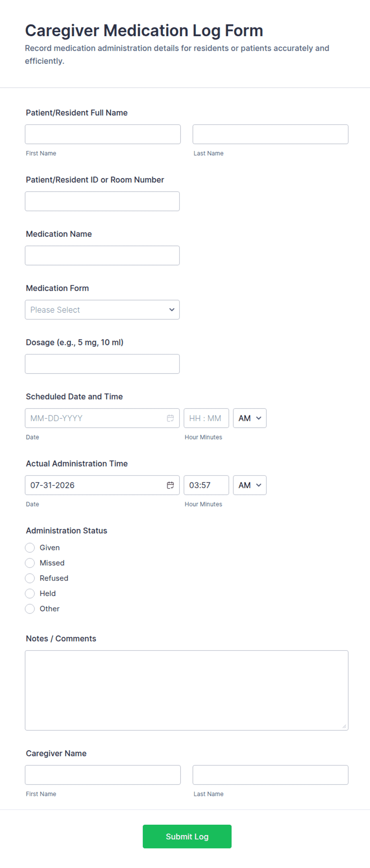Click into the Medication Name input
The height and width of the screenshot is (868, 370).
(x=102, y=256)
